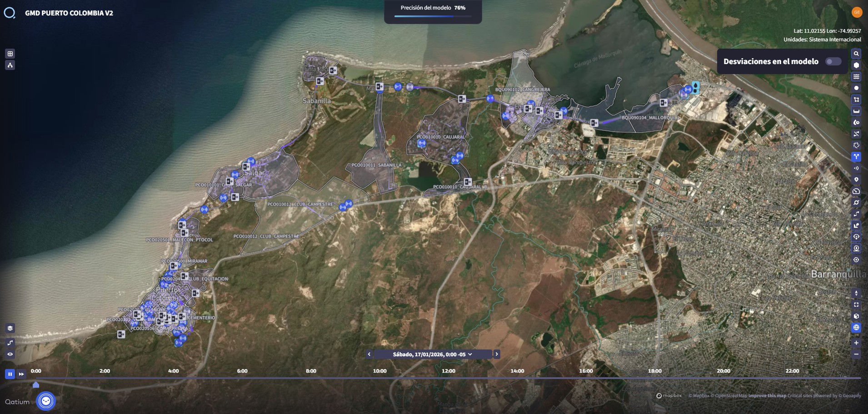Toggle the Desviaciones en el modelo switch
The image size is (868, 414).
833,61
